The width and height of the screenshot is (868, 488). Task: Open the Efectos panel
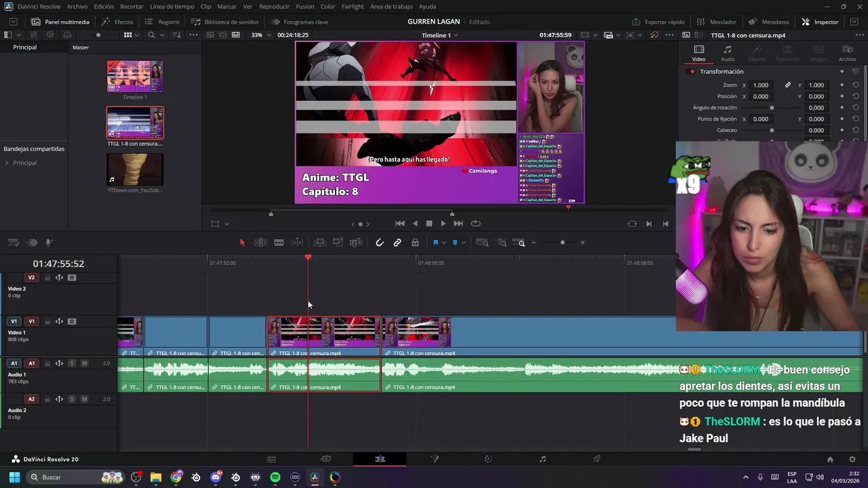[x=117, y=22]
